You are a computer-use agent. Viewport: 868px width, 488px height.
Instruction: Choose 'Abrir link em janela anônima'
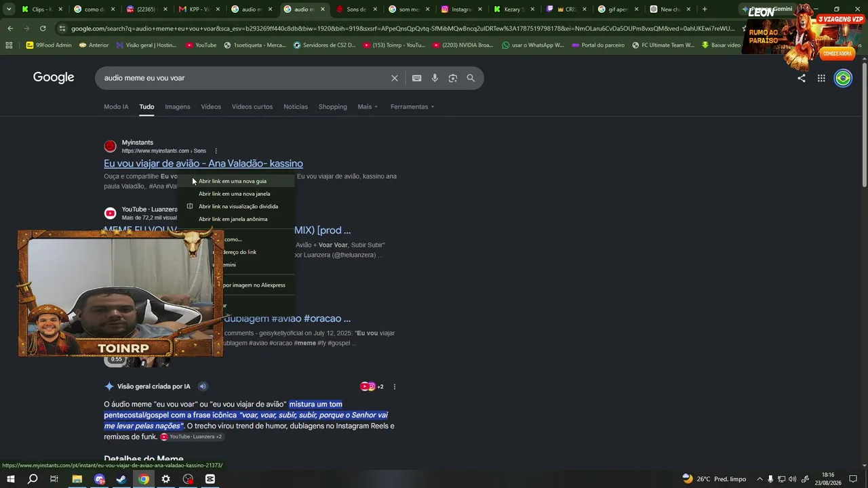pyautogui.click(x=236, y=219)
